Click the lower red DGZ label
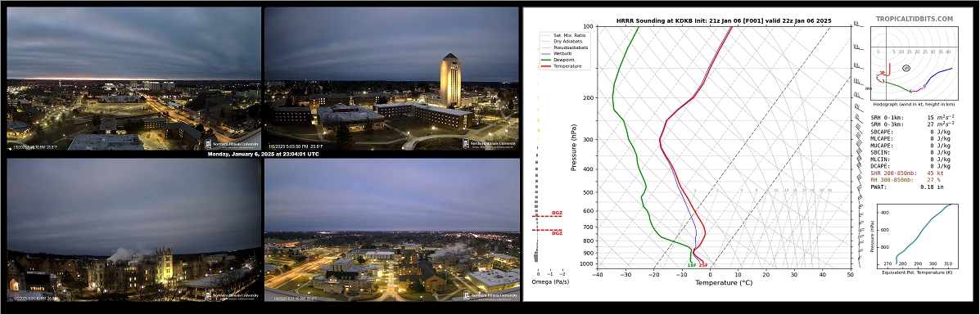The width and height of the screenshot is (980, 315). [x=556, y=233]
